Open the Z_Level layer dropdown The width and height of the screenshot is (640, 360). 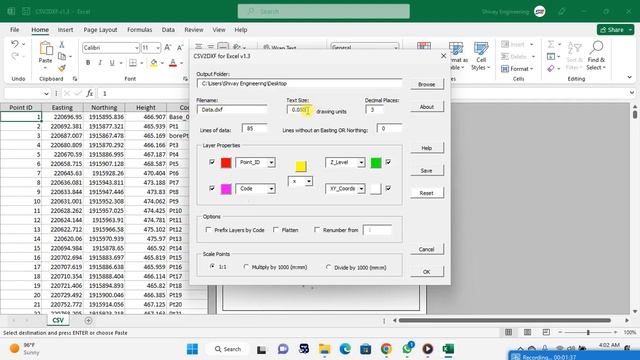point(361,162)
